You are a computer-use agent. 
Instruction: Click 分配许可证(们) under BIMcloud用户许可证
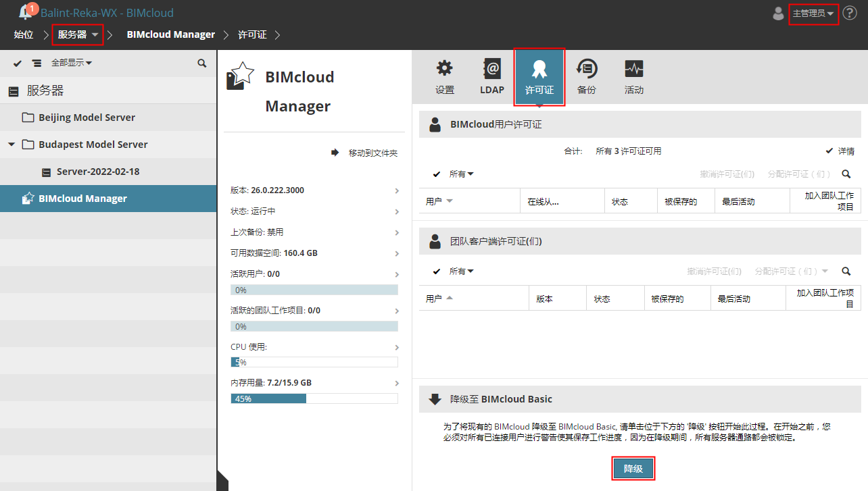click(x=800, y=174)
